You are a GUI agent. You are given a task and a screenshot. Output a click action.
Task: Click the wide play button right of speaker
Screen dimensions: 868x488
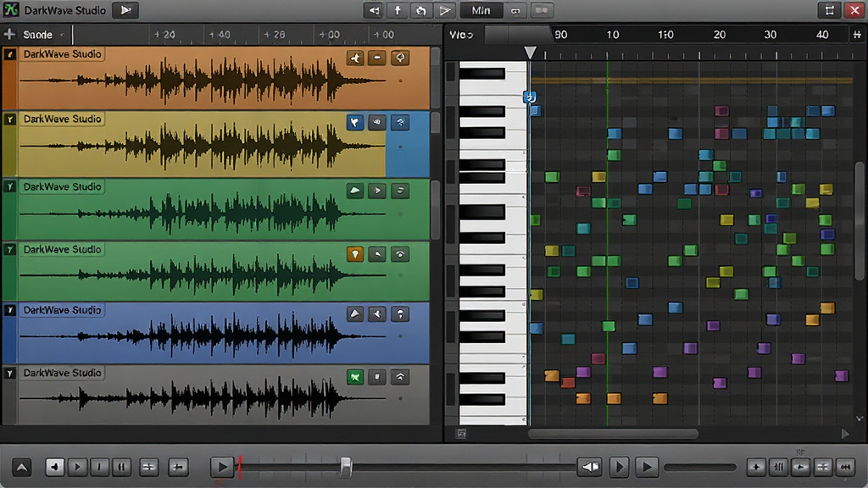(x=647, y=468)
